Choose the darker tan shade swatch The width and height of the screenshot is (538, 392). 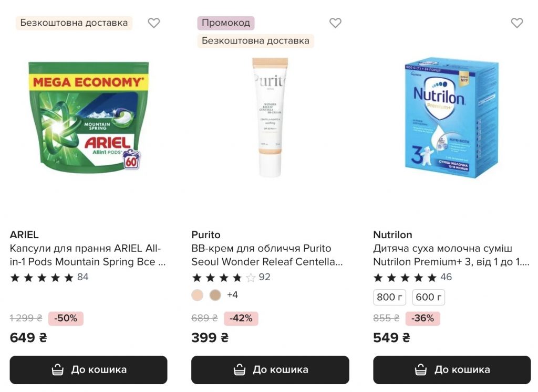click(215, 295)
